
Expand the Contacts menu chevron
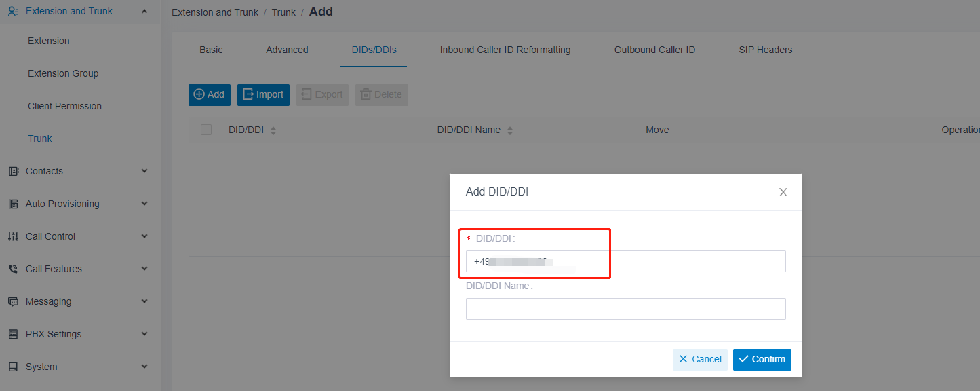pyautogui.click(x=144, y=171)
